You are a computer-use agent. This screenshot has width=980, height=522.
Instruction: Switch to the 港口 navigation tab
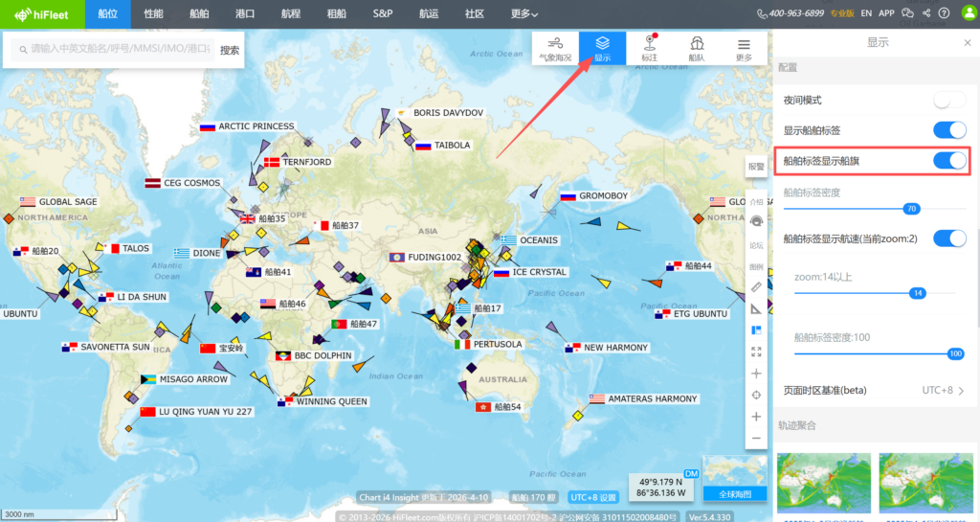coord(244,14)
